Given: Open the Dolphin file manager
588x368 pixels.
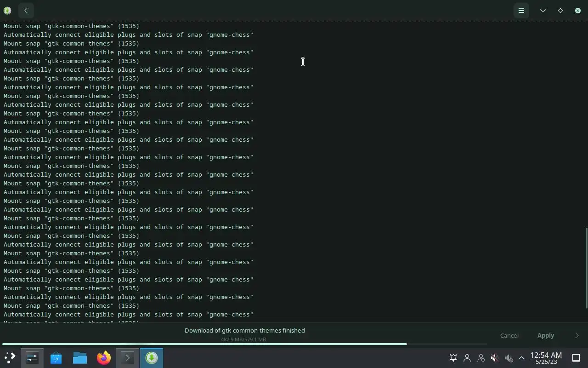Looking at the screenshot, I should (x=80, y=358).
